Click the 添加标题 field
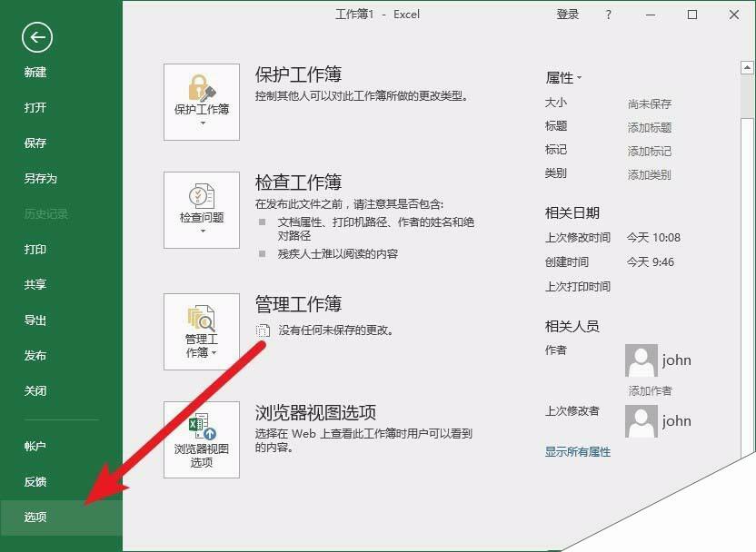Viewport: 756px width, 552px height. (650, 128)
